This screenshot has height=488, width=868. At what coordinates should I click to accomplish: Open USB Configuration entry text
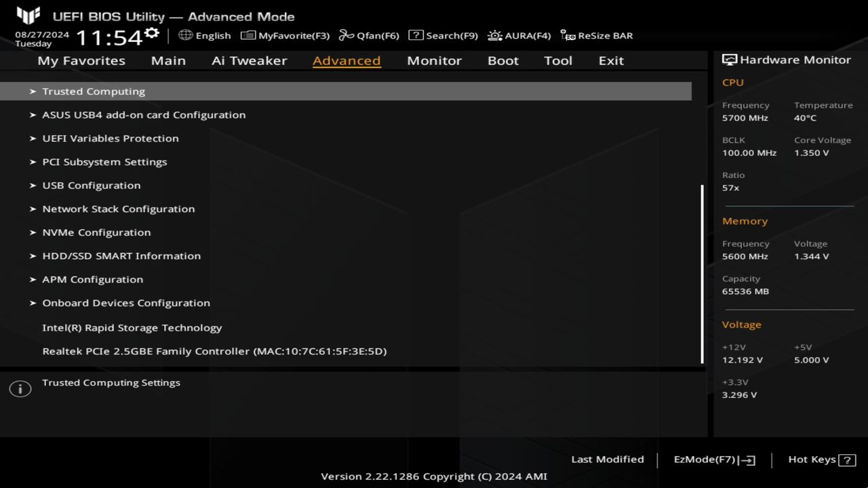[x=92, y=186]
